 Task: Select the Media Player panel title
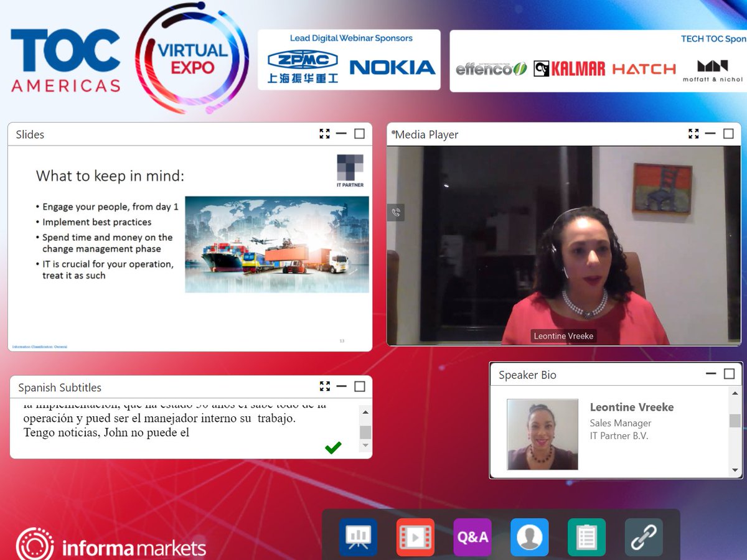pyautogui.click(x=426, y=134)
